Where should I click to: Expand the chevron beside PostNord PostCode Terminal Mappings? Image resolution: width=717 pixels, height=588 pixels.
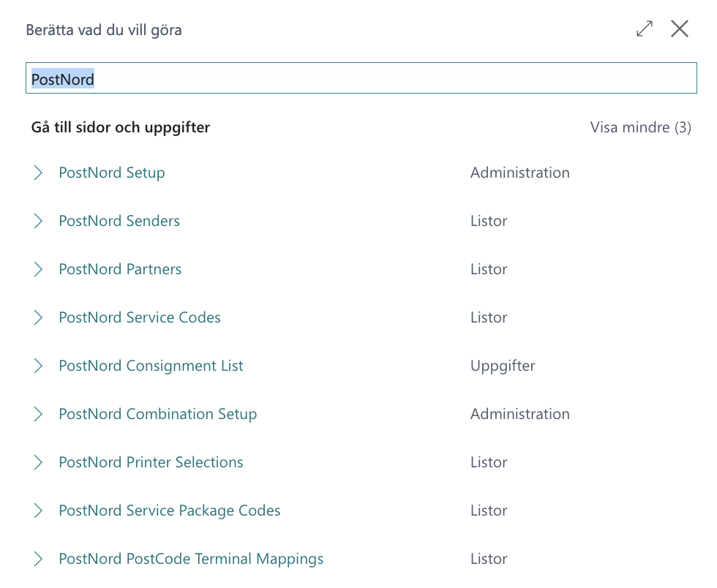38,559
